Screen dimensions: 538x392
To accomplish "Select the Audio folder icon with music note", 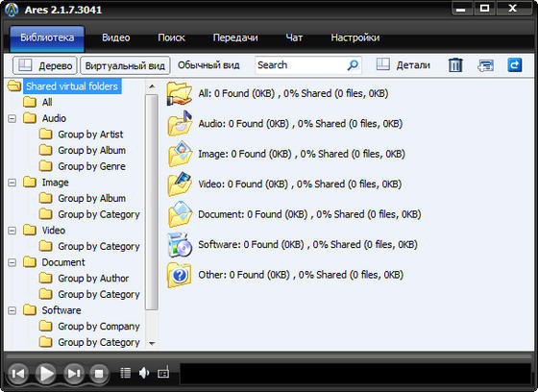I will click(x=180, y=123).
